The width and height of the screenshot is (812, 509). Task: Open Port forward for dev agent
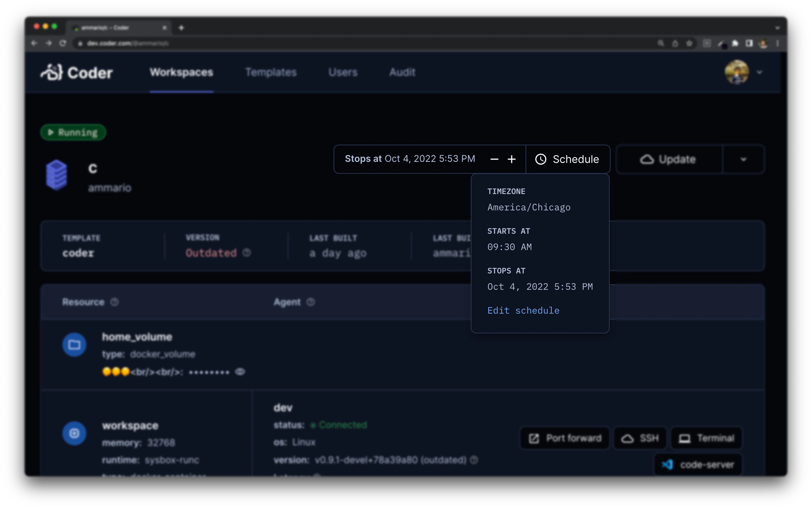pyautogui.click(x=565, y=438)
